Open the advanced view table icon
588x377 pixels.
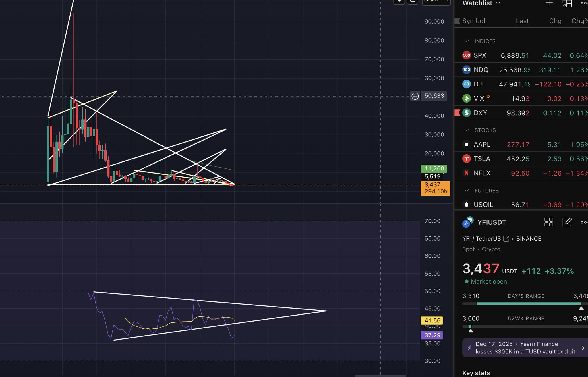[x=567, y=3]
